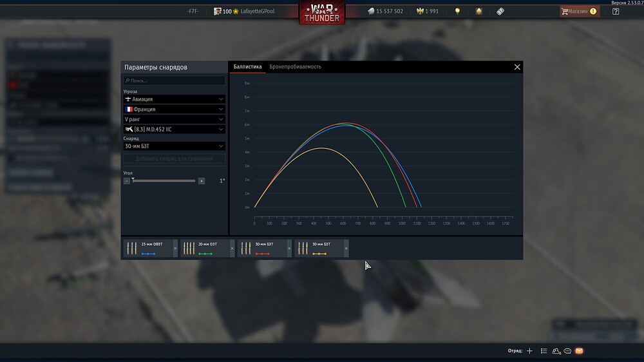Add a squad member with the plus icon
The width and height of the screenshot is (644, 362).
529,351
